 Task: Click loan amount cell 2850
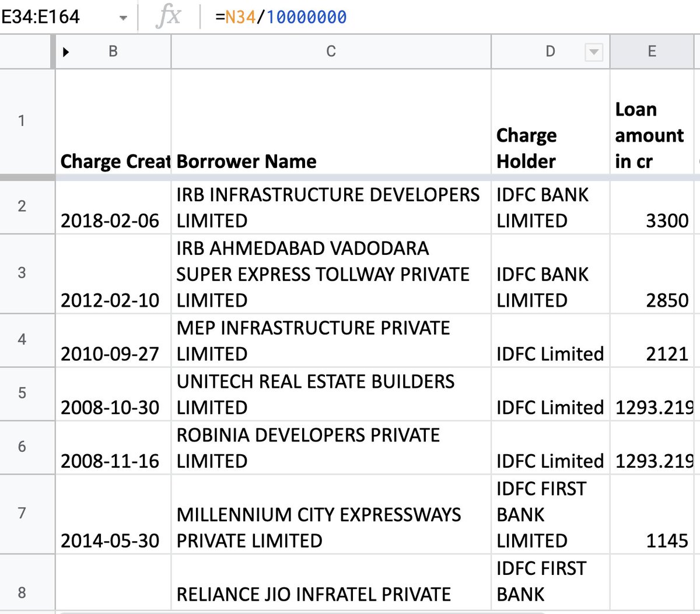pyautogui.click(x=652, y=274)
